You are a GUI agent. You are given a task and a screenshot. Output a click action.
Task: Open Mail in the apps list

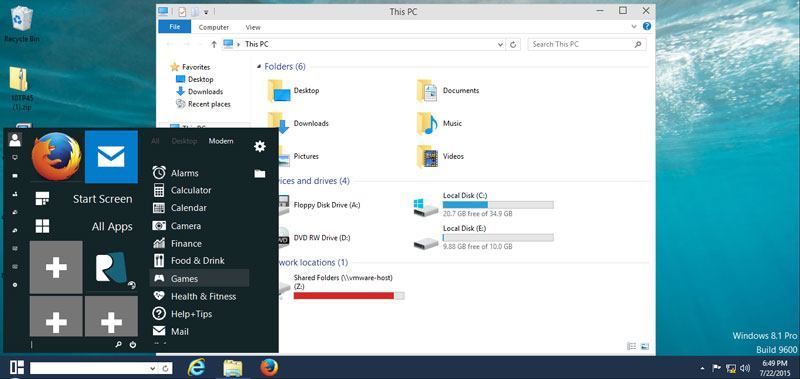pos(171,332)
